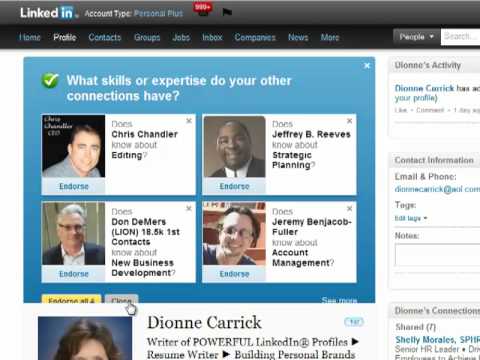Open the More menu
480x360 pixels.
[x=330, y=37]
